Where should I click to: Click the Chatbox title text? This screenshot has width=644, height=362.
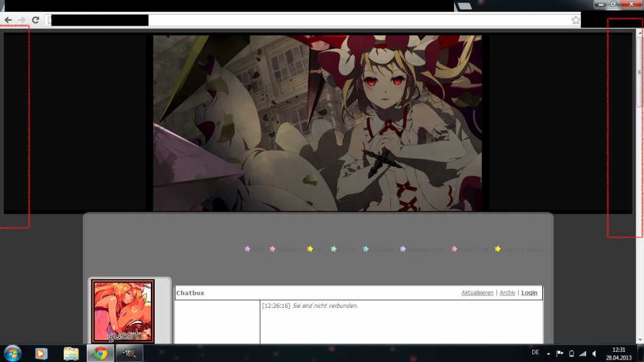click(x=190, y=293)
